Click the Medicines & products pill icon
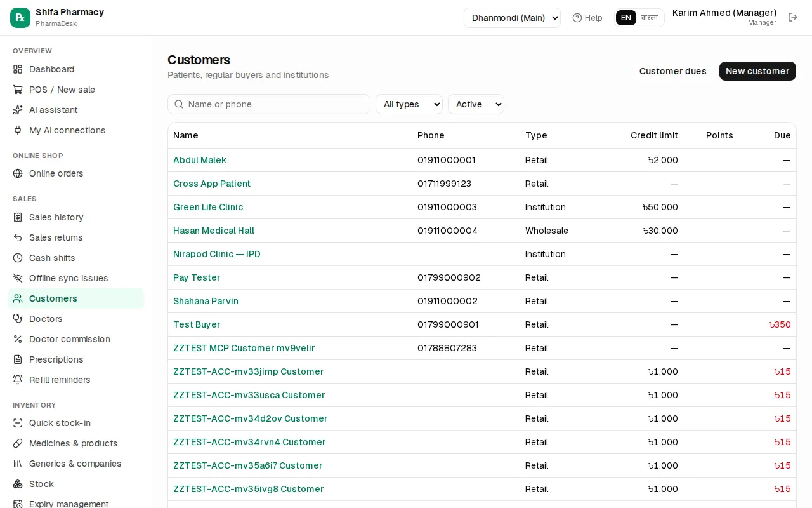 point(18,443)
